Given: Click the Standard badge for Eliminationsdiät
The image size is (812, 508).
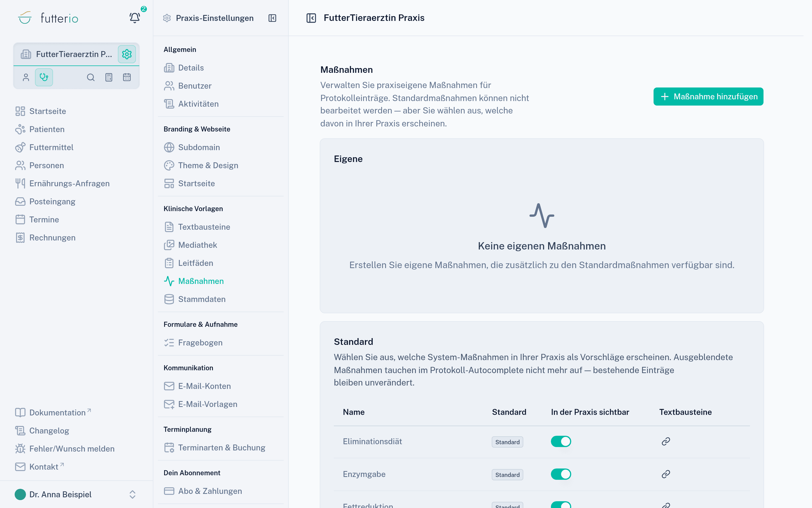Looking at the screenshot, I should pyautogui.click(x=507, y=442).
